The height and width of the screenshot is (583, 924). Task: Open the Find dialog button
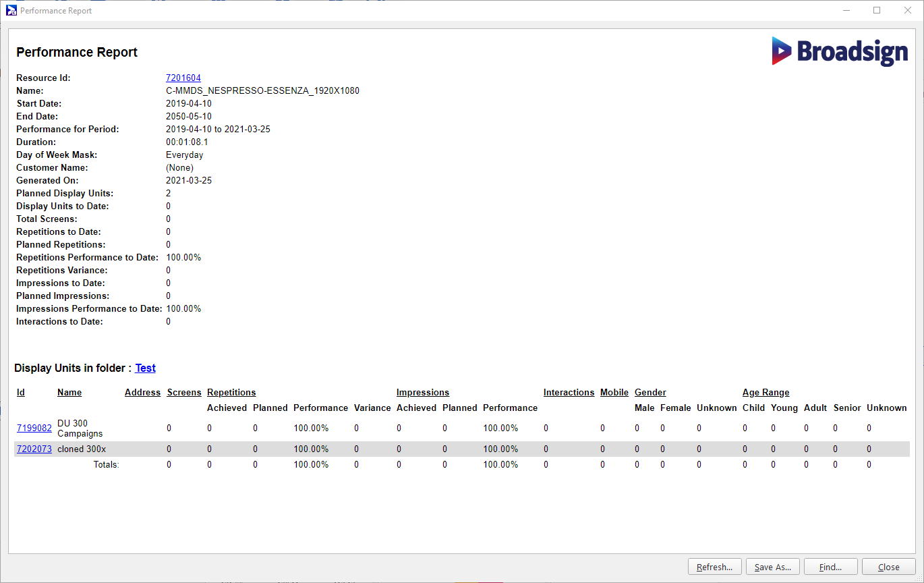coord(830,567)
